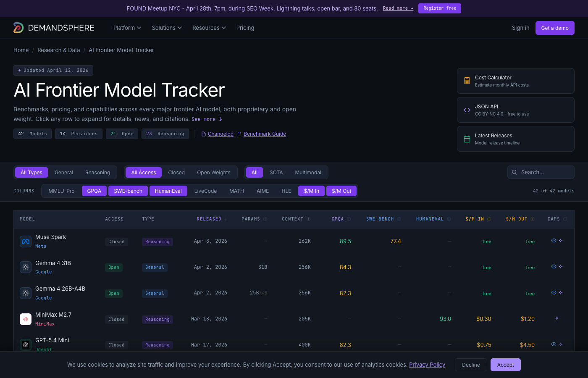Click the search magnifier icon
Image resolution: width=588 pixels, height=378 pixels.
(x=514, y=172)
